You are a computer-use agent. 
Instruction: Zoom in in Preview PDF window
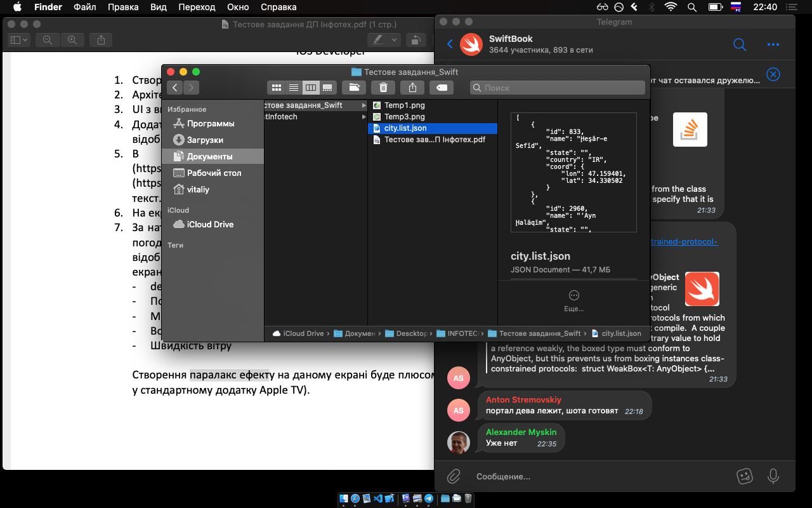(72, 40)
